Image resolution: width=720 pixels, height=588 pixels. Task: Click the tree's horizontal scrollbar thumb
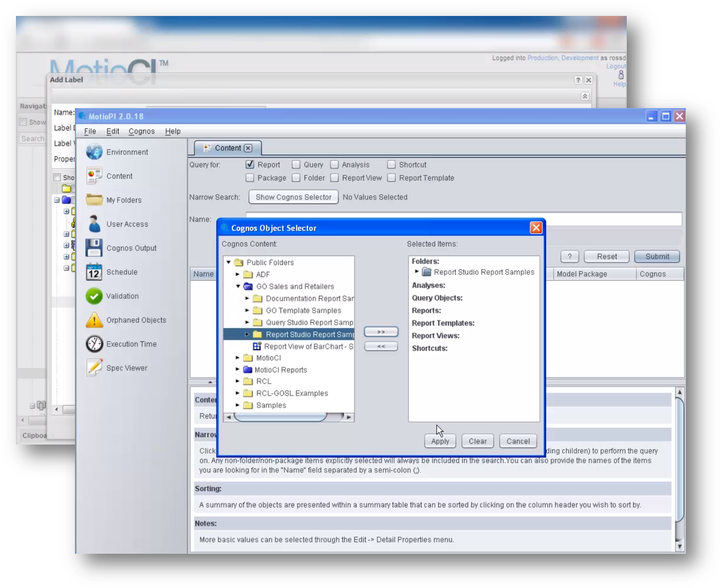(x=280, y=417)
